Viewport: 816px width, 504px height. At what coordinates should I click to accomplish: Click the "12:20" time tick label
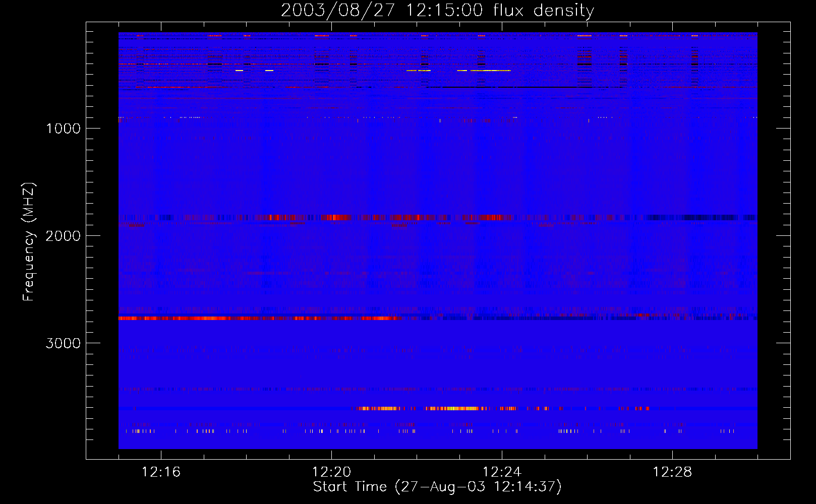coord(331,472)
